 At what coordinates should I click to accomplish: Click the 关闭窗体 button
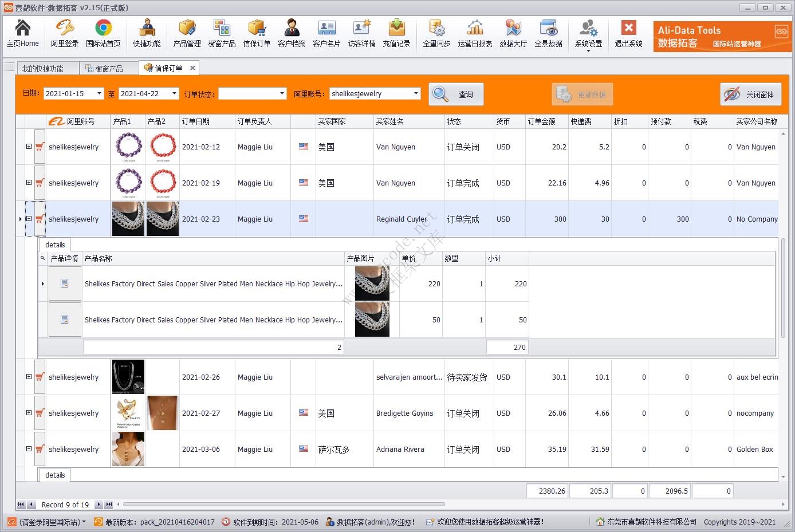pos(750,94)
